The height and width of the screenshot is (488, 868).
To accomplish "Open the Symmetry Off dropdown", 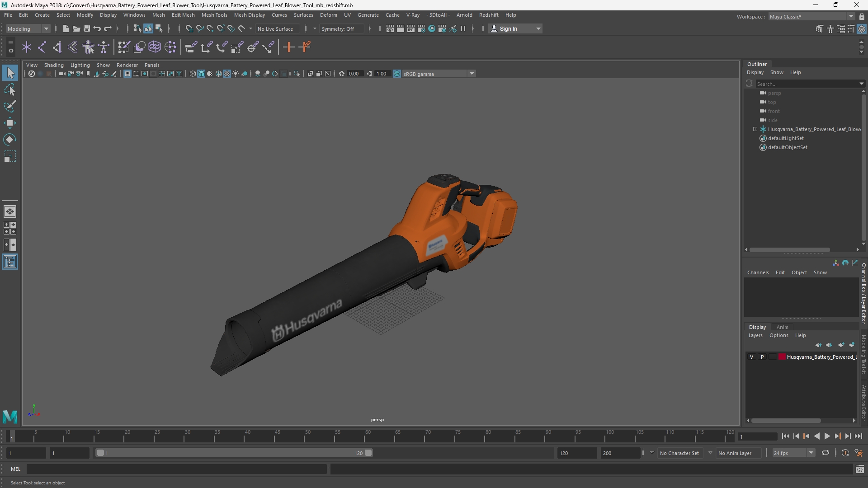I will [x=341, y=28].
